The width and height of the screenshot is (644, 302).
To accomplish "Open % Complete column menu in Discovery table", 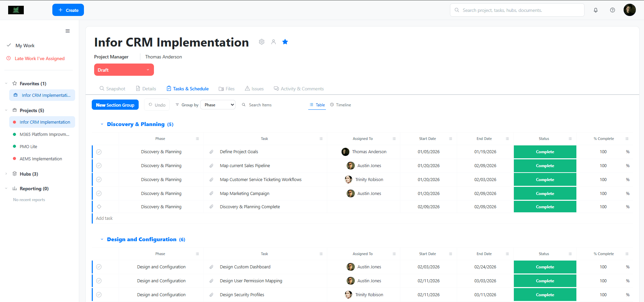I will pyautogui.click(x=627, y=139).
